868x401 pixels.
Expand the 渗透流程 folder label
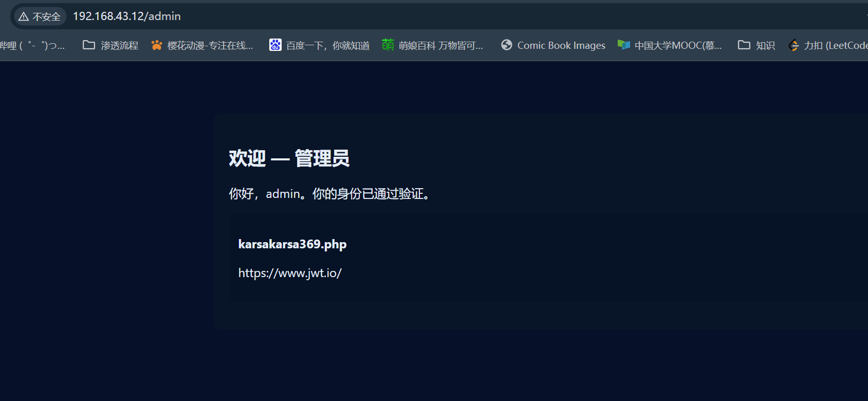[120, 45]
